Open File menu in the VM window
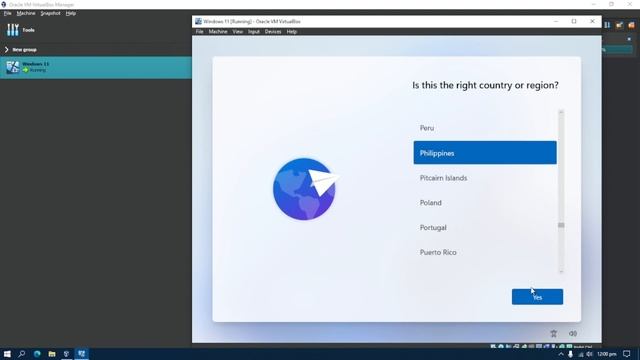This screenshot has width=640, height=360. [x=199, y=31]
